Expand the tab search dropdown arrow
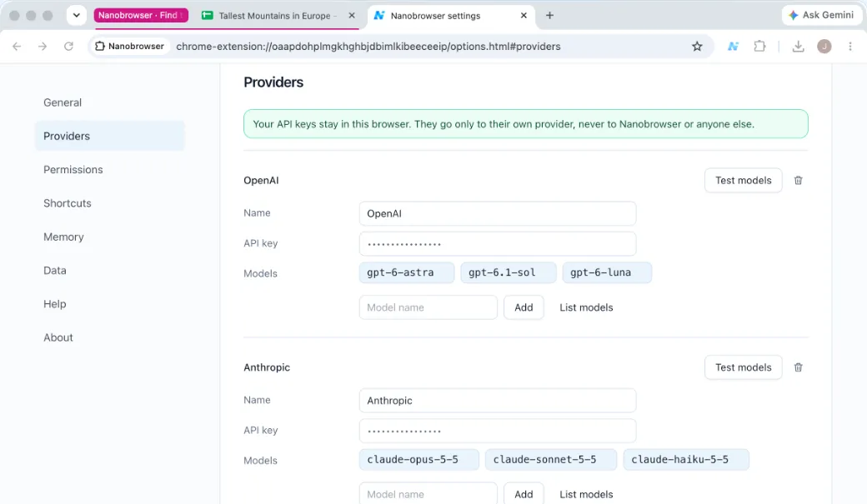 [x=77, y=16]
